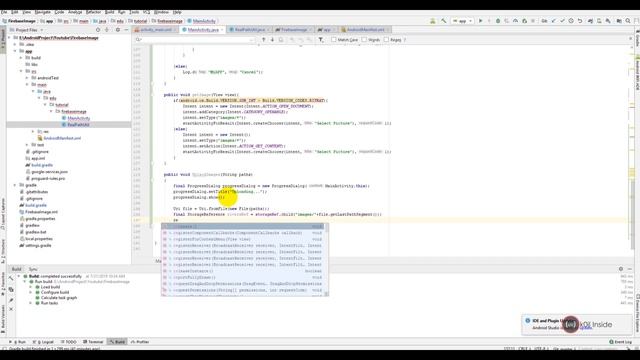Open the TODO tool window
This screenshot has height=360, width=640.
(x=69, y=342)
